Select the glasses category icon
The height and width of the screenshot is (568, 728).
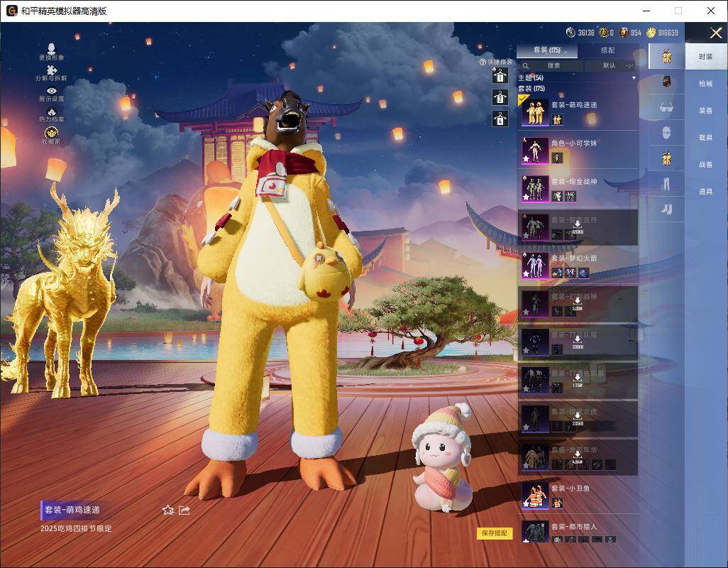667,107
